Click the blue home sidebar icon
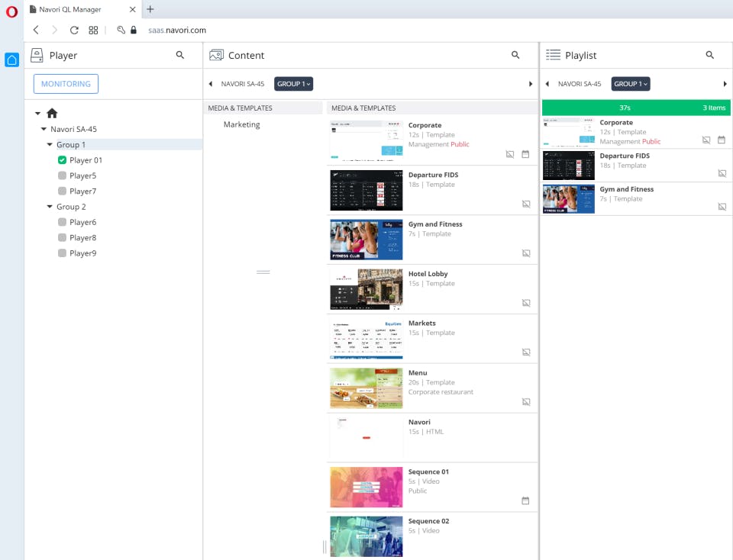This screenshot has height=560, width=733. (12, 60)
